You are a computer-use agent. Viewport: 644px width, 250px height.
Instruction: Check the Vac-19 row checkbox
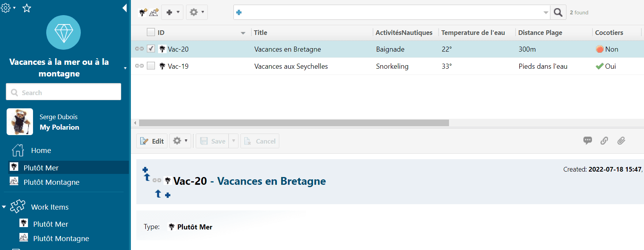pos(151,66)
